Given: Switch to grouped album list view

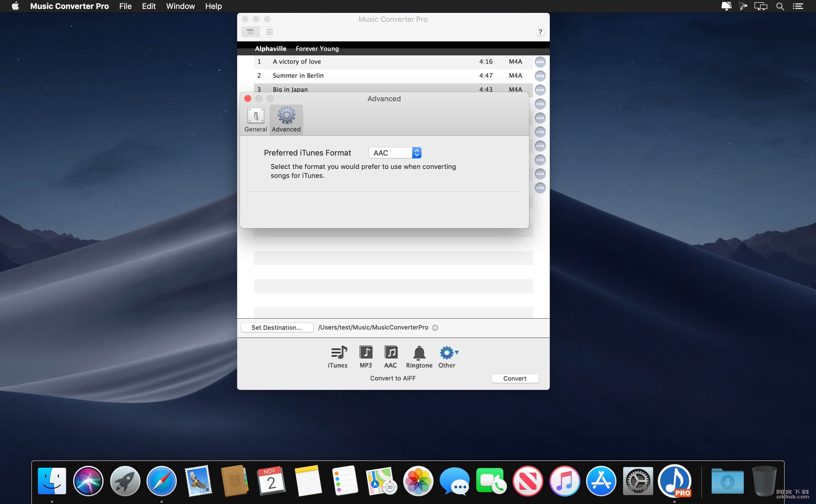Looking at the screenshot, I should [x=251, y=32].
